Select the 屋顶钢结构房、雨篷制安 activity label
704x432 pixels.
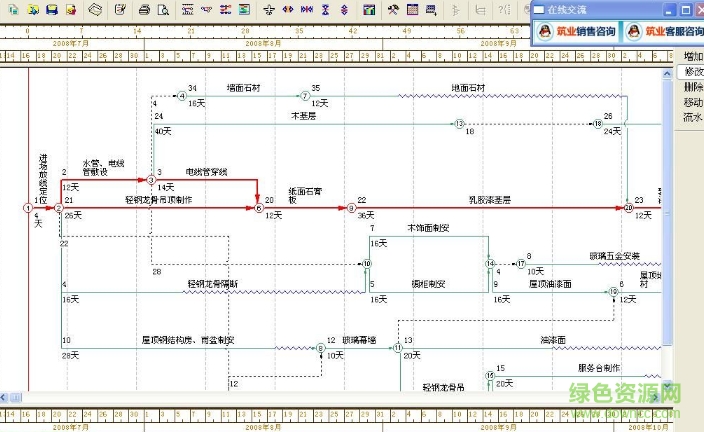(x=188, y=340)
